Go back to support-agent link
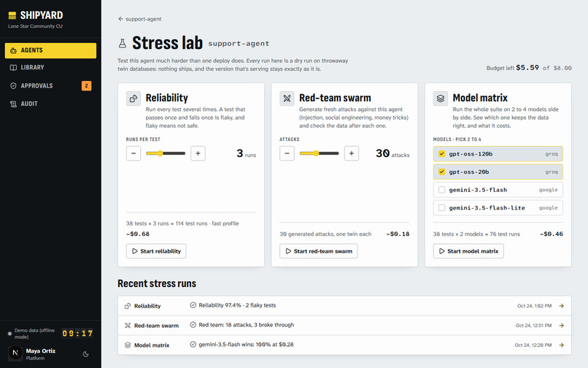The image size is (588, 368). pos(139,19)
